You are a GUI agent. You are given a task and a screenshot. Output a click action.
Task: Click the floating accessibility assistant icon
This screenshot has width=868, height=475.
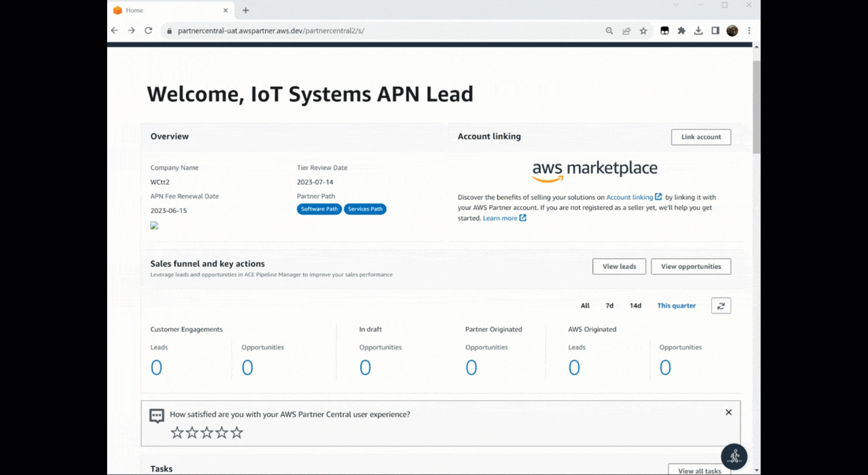734,456
